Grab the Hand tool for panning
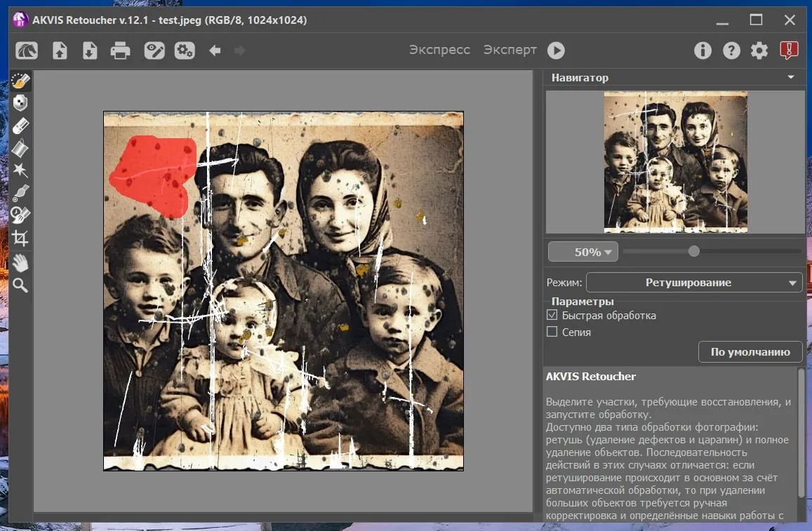Viewport: 812px width, 531px height. 20,263
